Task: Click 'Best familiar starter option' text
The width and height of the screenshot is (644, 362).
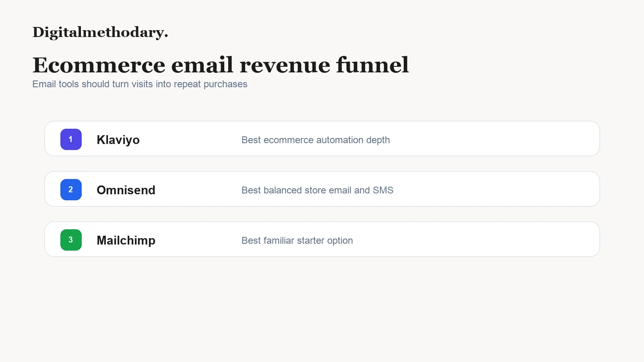Action: click(297, 241)
